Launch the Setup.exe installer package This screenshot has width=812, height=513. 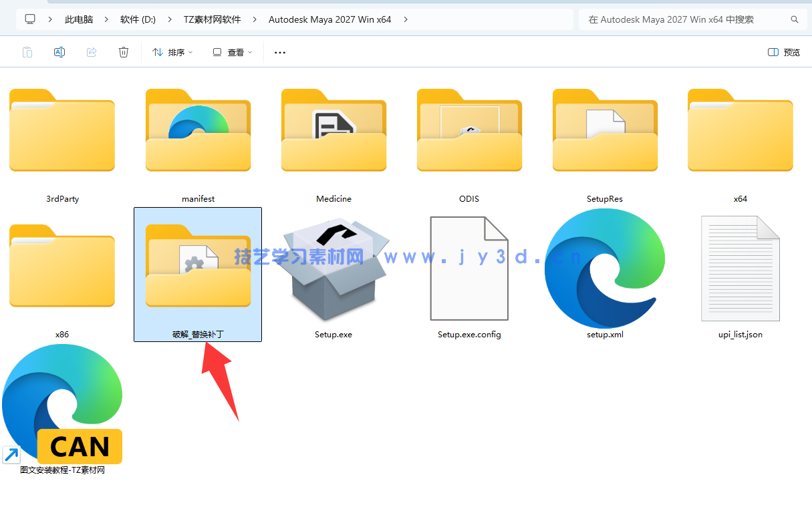click(333, 267)
